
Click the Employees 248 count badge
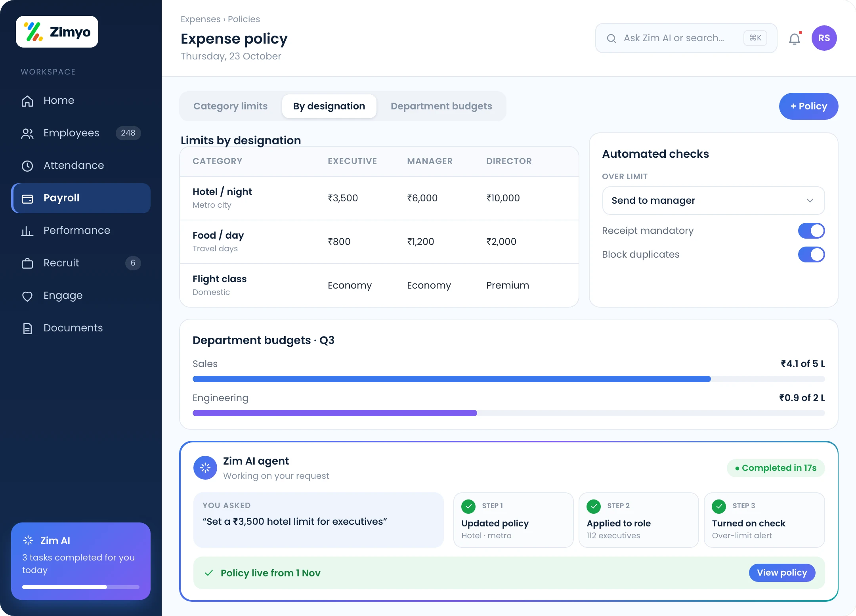pos(128,133)
